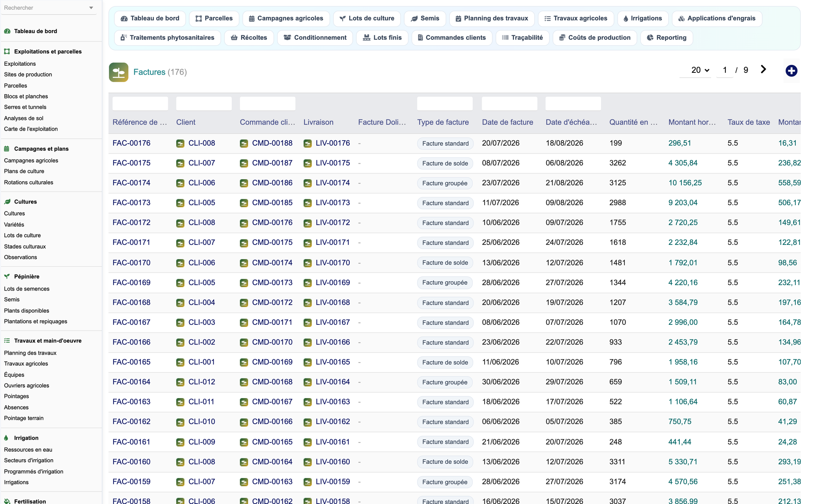
Task: Click the Type de facture filter field
Action: click(445, 103)
